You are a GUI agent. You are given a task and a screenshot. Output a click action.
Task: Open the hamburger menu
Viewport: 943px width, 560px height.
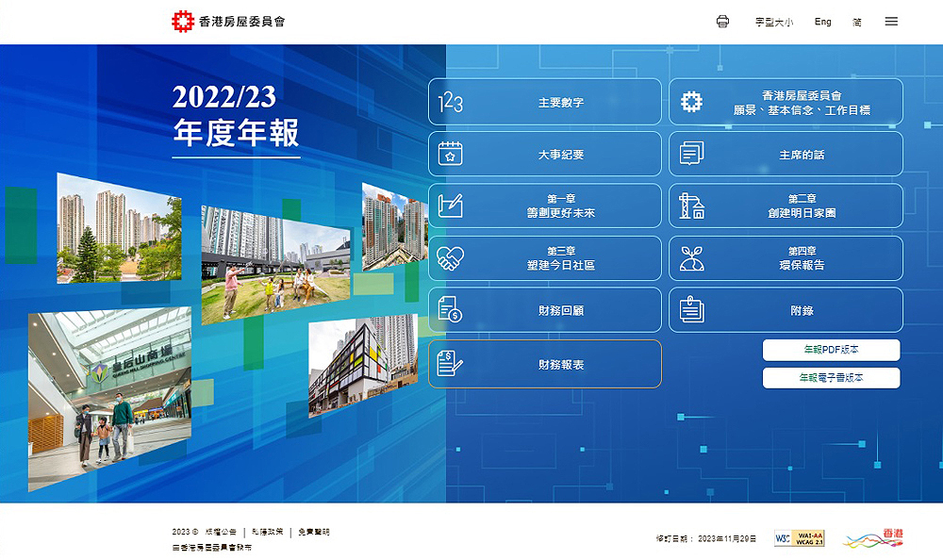(891, 22)
